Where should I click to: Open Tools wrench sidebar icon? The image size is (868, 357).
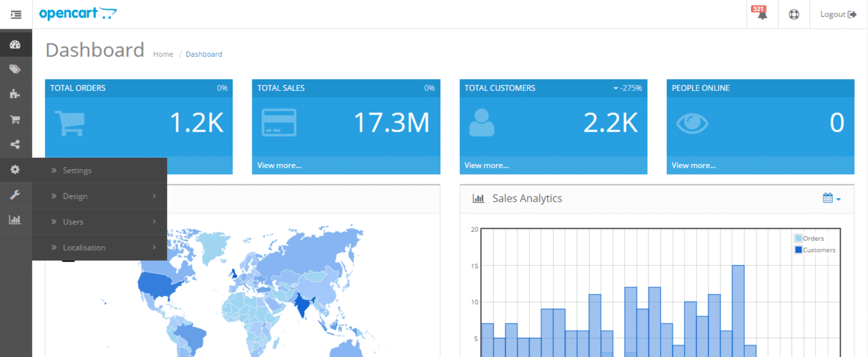coord(15,195)
